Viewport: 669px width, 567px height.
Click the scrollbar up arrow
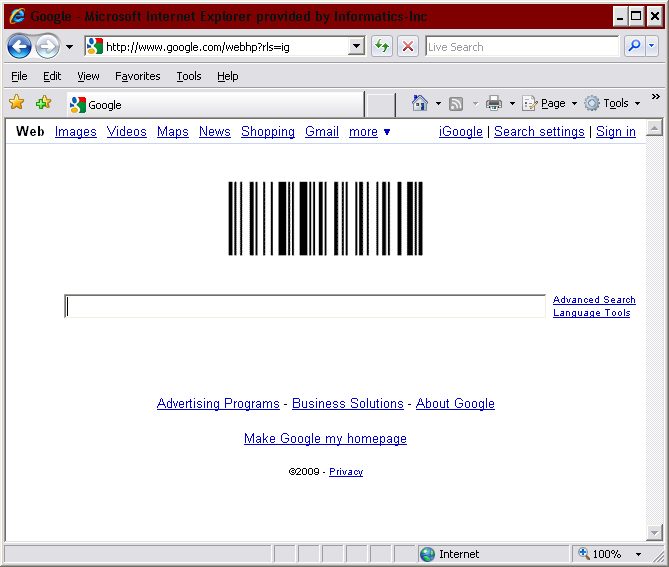(x=654, y=128)
